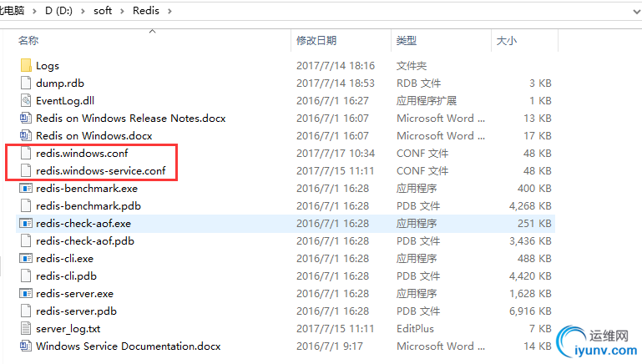This screenshot has height=364, width=642.
Task: Click the 1,628 KB size value
Action: tap(530, 294)
